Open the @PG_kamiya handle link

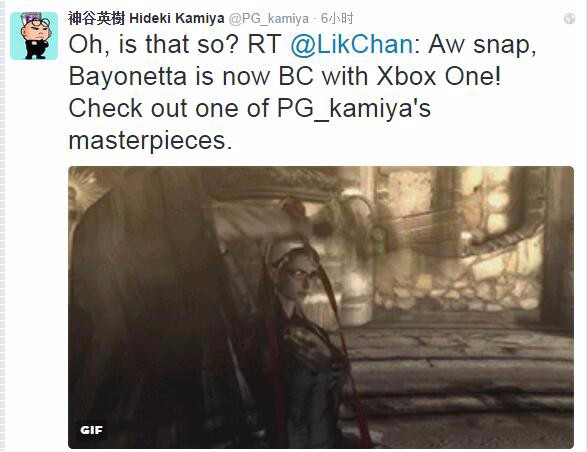coord(269,18)
